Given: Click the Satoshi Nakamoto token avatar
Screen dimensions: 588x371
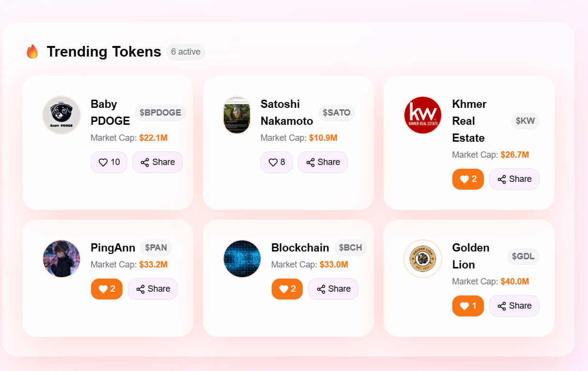Looking at the screenshot, I should pos(237,115).
